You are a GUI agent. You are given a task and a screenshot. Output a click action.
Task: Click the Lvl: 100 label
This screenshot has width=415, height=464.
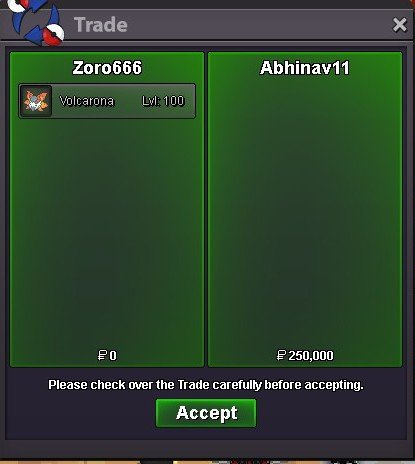point(163,101)
